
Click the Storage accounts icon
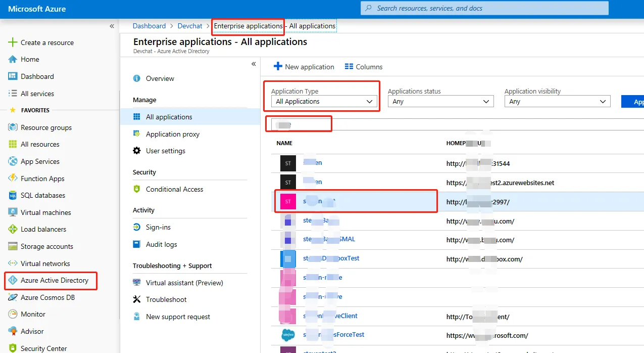(13, 246)
